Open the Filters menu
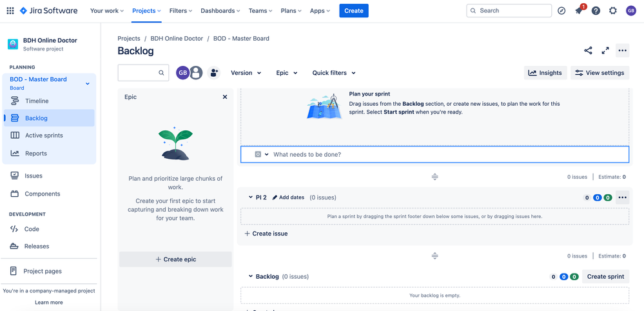Image resolution: width=644 pixels, height=311 pixels. 181,11
